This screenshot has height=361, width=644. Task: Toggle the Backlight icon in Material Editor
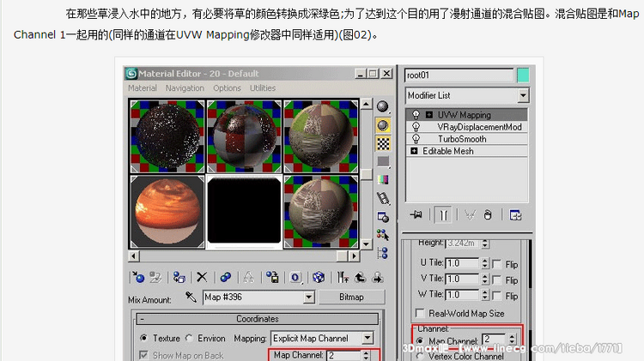click(x=383, y=125)
